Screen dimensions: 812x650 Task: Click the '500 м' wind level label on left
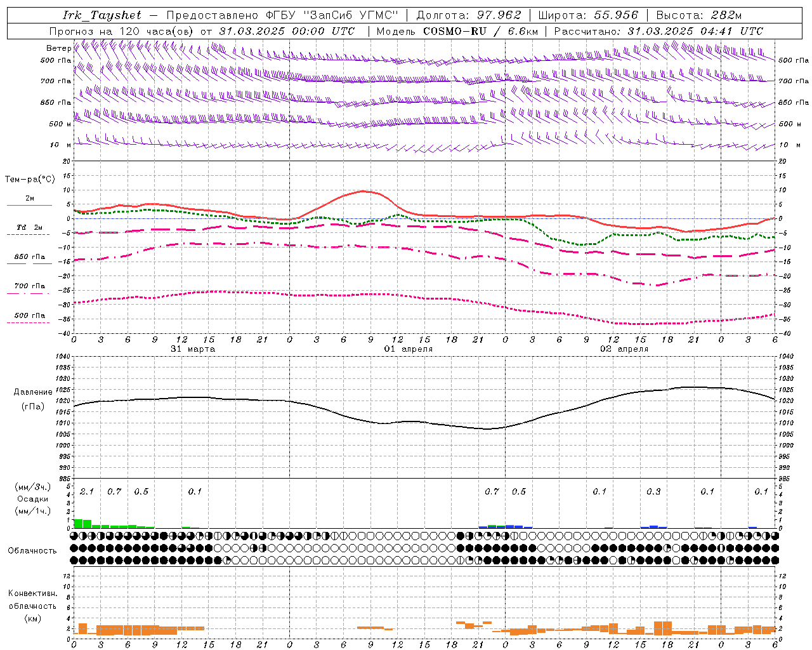(60, 124)
